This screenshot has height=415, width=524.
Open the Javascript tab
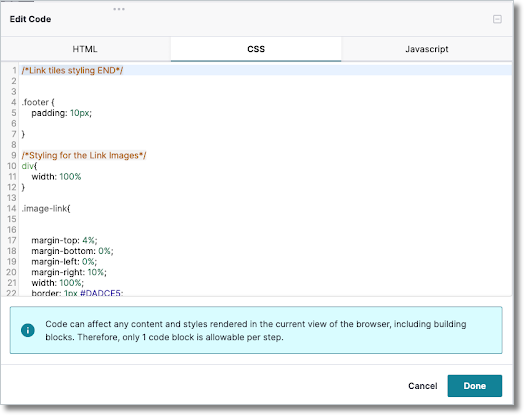point(427,49)
